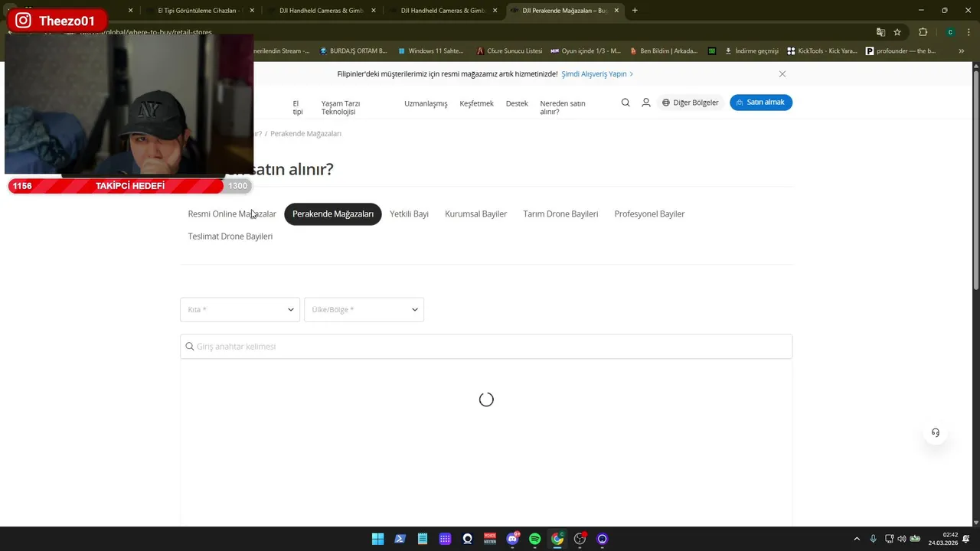Switch to Profesyonel Bayiler tab
Viewport: 980px width, 551px height.
coord(649,214)
